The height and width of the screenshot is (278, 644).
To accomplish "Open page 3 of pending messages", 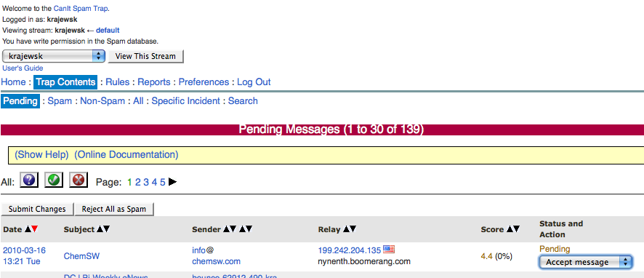I will coord(146,182).
